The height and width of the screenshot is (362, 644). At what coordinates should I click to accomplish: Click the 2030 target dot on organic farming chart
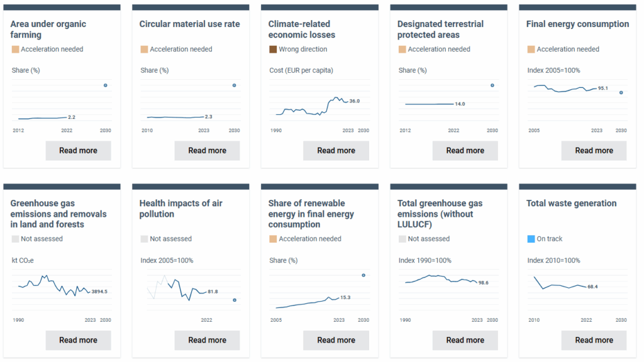coord(105,85)
